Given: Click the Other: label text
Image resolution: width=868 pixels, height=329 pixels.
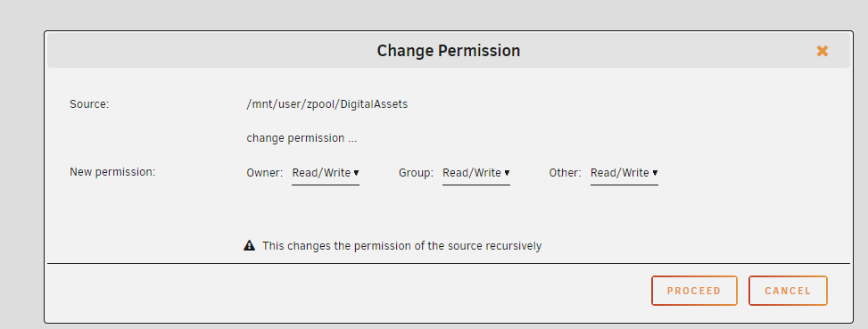Looking at the screenshot, I should point(566,173).
